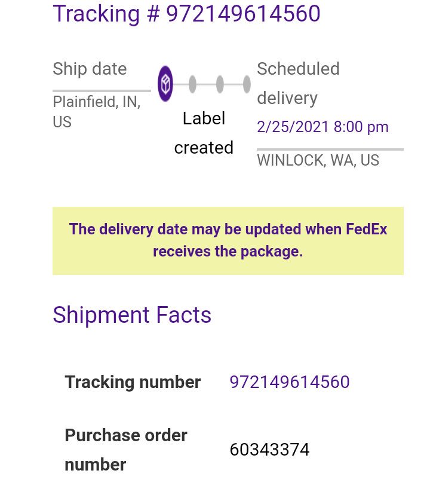The height and width of the screenshot is (504, 430).
Task: Click the Tracking number field label
Action: [133, 382]
